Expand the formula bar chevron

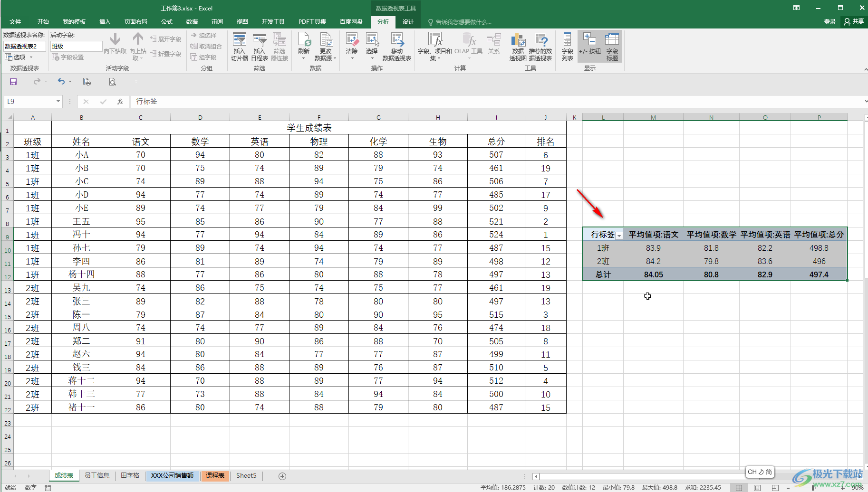[865, 101]
